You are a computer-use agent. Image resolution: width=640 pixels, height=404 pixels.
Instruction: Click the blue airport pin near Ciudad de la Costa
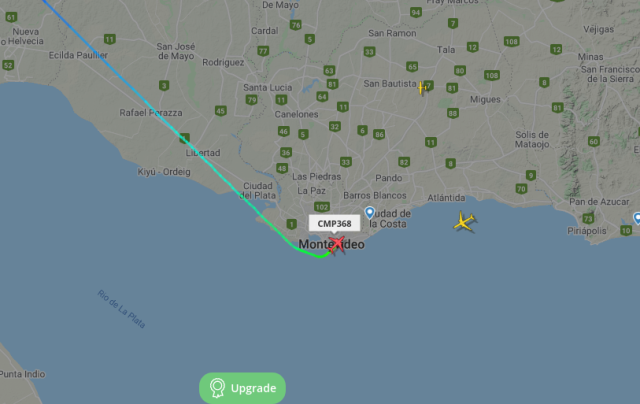(370, 213)
